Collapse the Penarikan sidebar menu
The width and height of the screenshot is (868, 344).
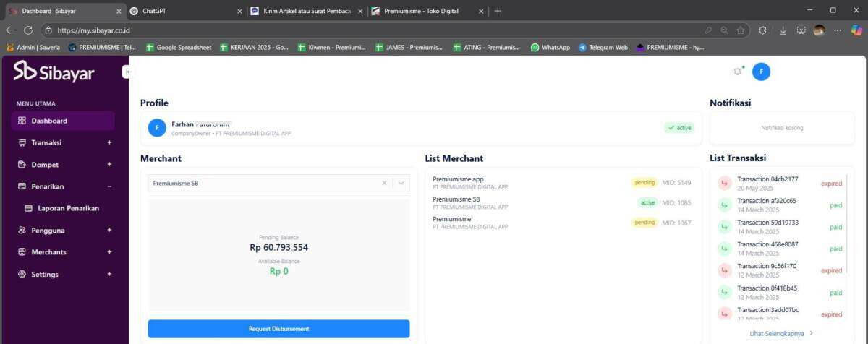click(x=64, y=186)
